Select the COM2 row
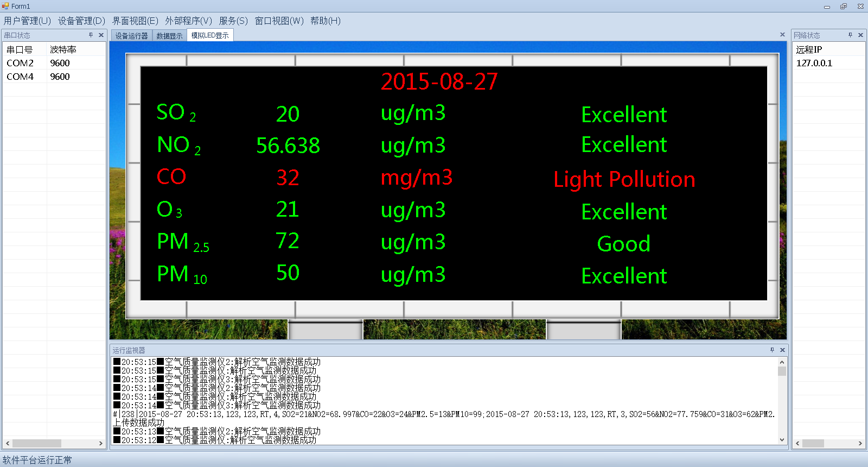 click(54, 63)
